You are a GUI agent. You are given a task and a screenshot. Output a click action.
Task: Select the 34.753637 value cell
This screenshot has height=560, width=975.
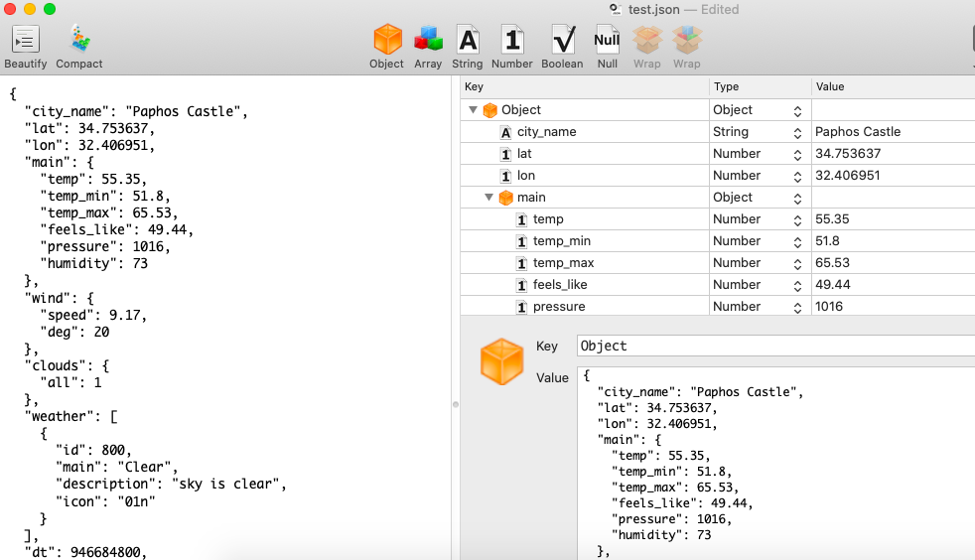(893, 154)
